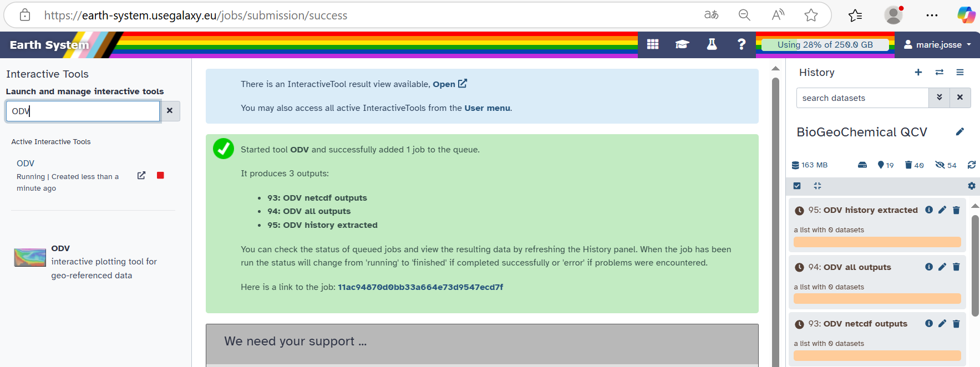Expand advanced dataset search options
The width and height of the screenshot is (980, 367).
[939, 98]
